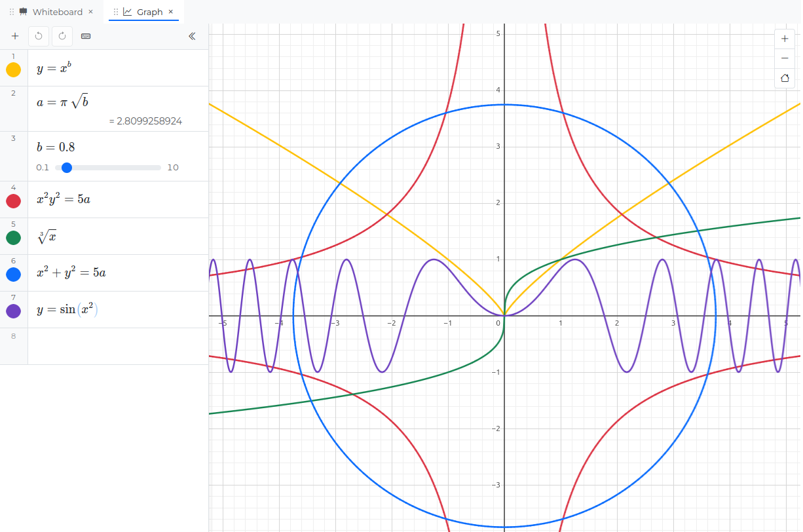Reset graph to home view
The image size is (803, 532).
tap(785, 78)
